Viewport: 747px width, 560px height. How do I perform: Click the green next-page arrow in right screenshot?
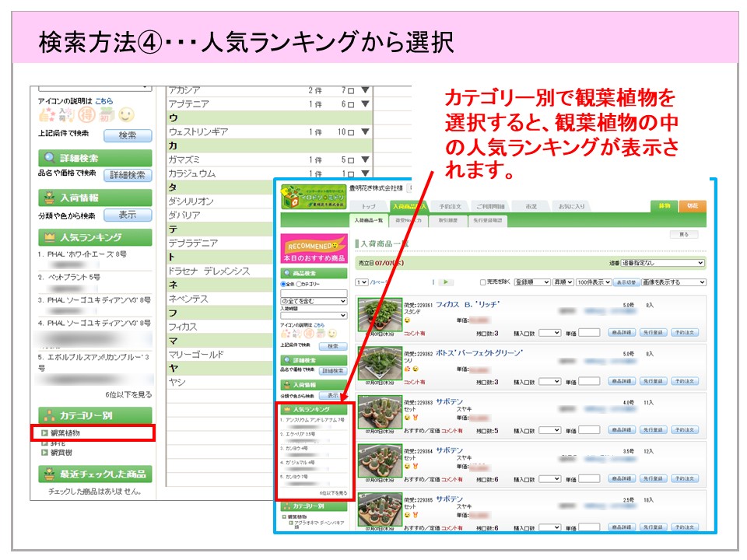pyautogui.click(x=446, y=282)
